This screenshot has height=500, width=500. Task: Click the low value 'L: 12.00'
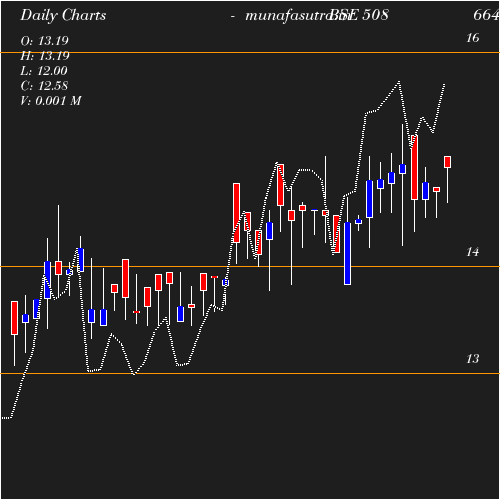[44, 71]
